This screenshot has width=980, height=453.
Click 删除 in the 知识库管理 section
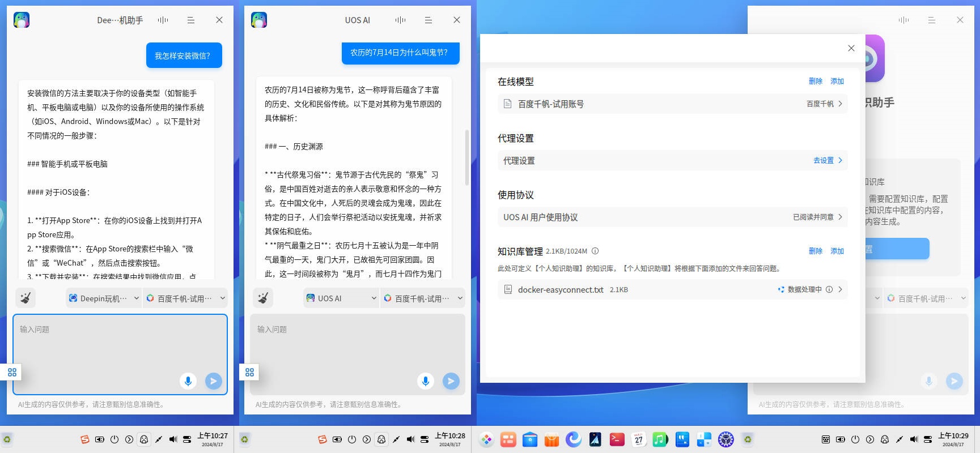pyautogui.click(x=815, y=251)
